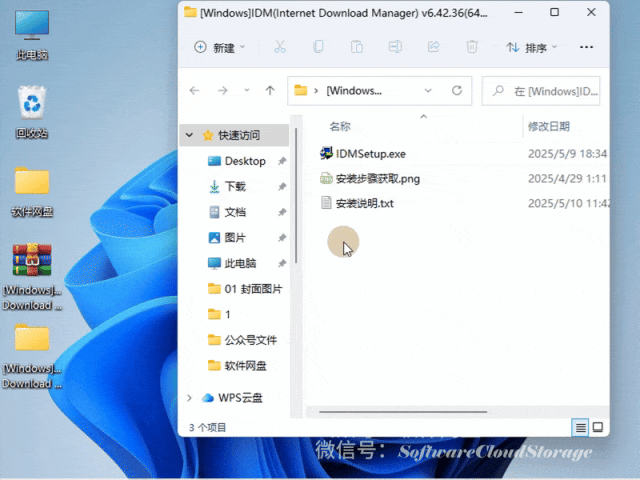The height and width of the screenshot is (480, 640).
Task: Open 图片 (Pictures) in navigation pane
Action: tap(235, 238)
